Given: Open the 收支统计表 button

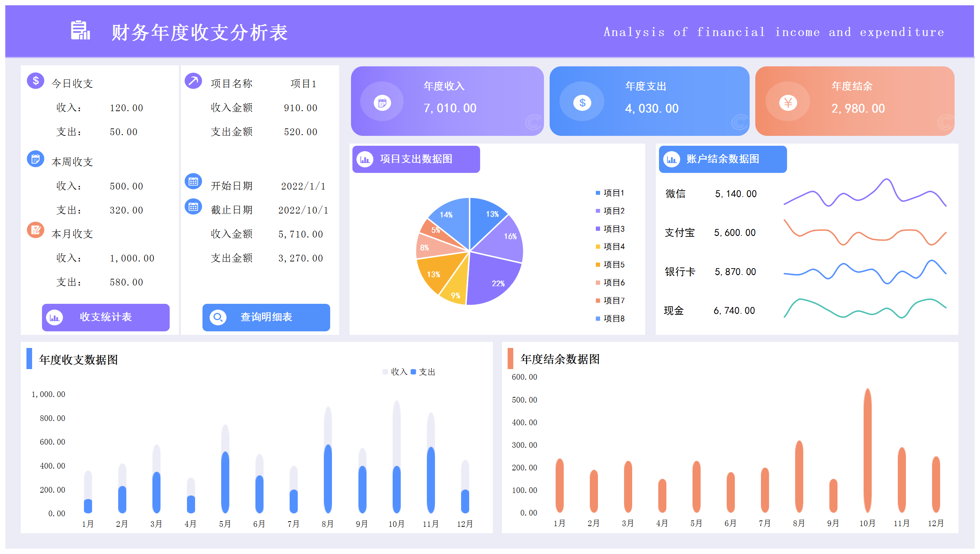Looking at the screenshot, I should coord(105,317).
